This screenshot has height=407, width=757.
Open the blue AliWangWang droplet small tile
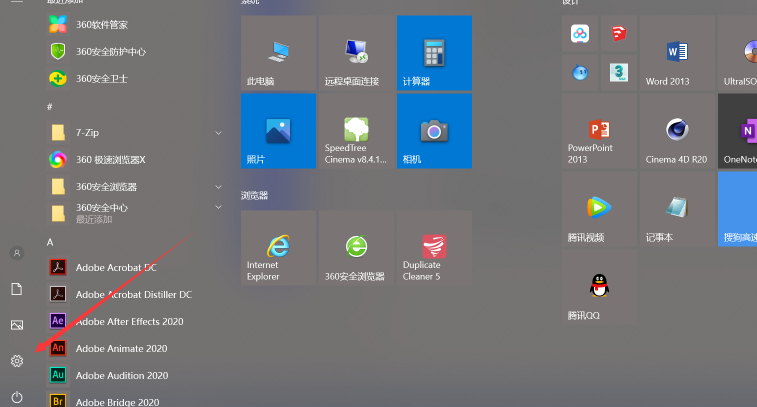tap(580, 72)
